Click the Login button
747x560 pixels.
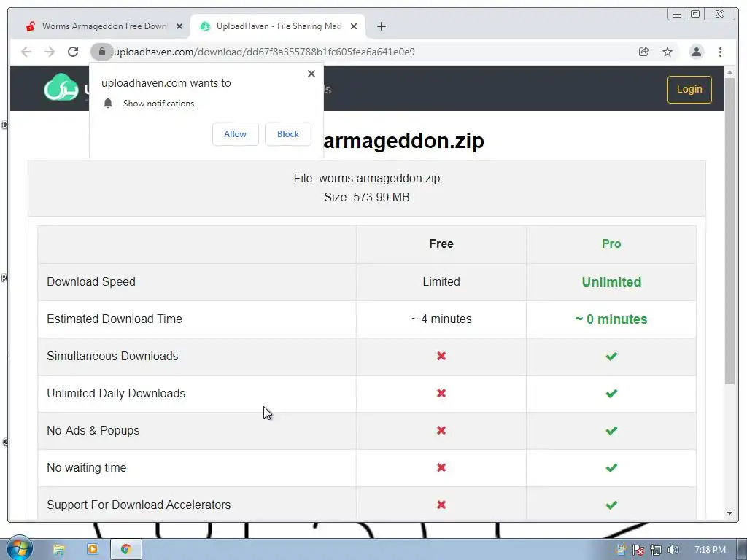689,90
